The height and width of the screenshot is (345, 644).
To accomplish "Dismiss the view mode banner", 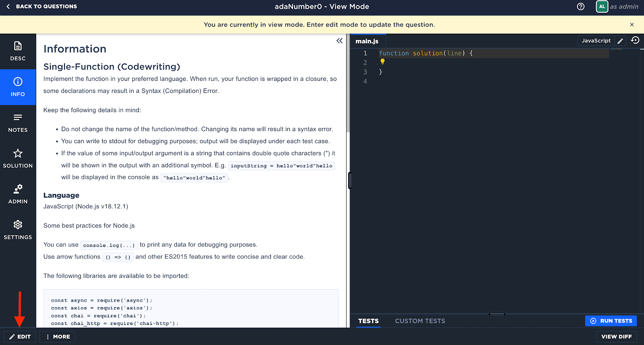I will 632,25.
